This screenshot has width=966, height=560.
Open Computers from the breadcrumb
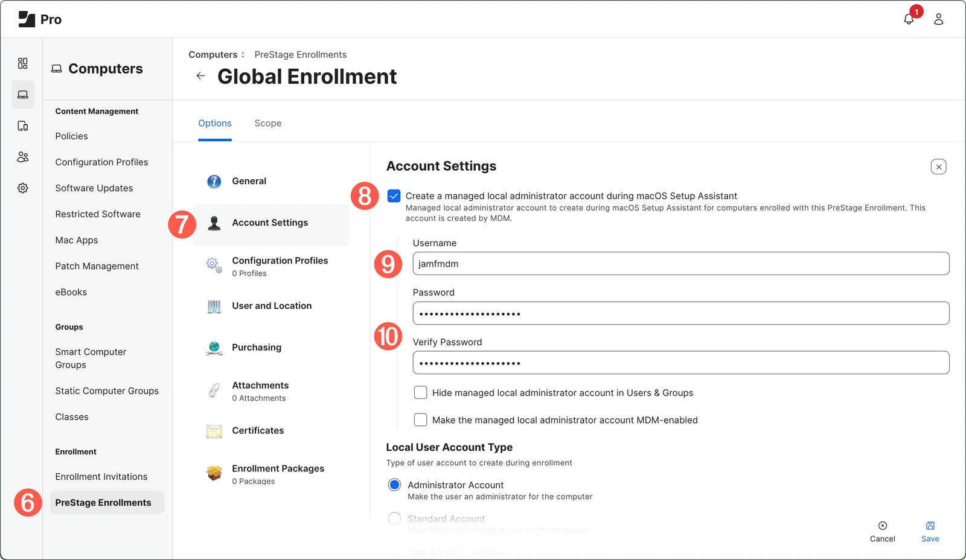coord(212,54)
